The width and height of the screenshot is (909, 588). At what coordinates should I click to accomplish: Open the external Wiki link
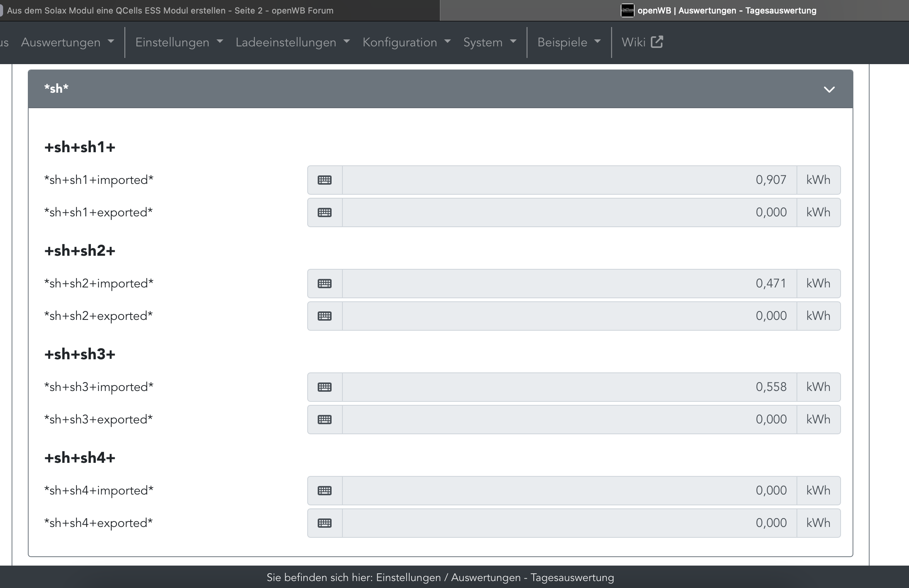point(642,42)
